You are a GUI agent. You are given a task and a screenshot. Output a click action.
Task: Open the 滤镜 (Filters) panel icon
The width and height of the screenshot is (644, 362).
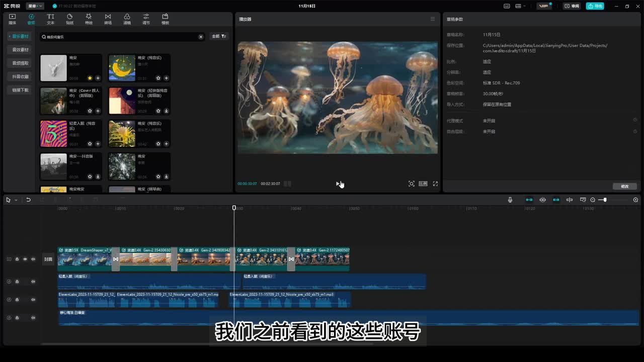click(127, 19)
